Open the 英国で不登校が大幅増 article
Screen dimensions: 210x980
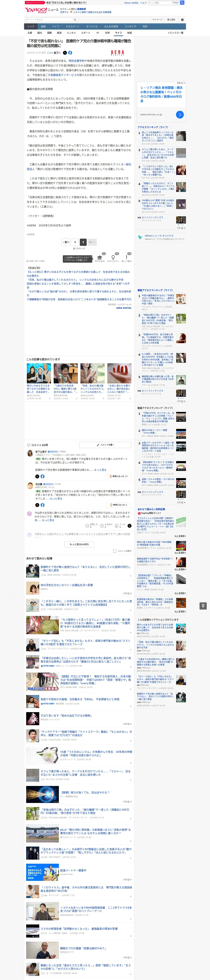coord(80,699)
